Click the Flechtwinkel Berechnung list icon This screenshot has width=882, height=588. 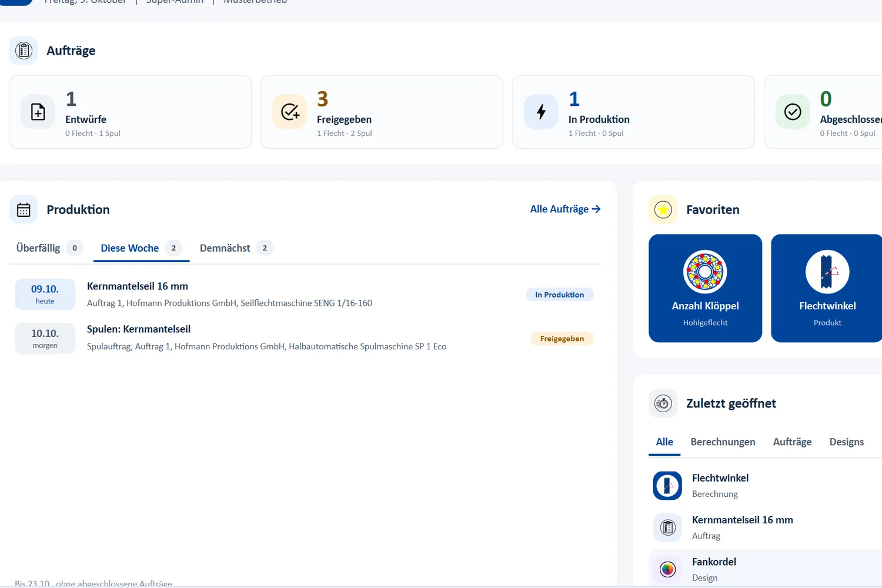click(x=667, y=486)
